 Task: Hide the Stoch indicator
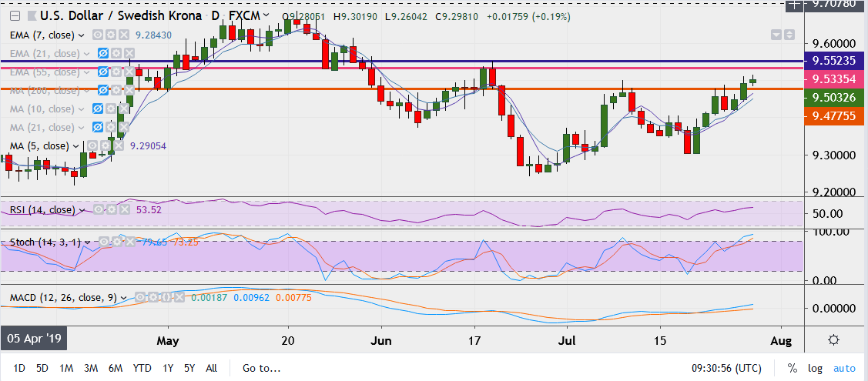pyautogui.click(x=103, y=242)
